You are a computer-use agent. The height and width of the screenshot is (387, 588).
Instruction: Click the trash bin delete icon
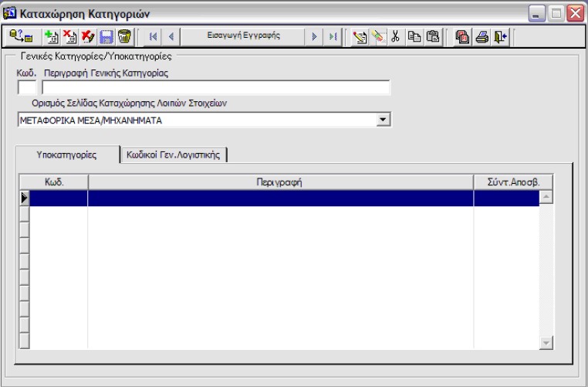pos(124,36)
